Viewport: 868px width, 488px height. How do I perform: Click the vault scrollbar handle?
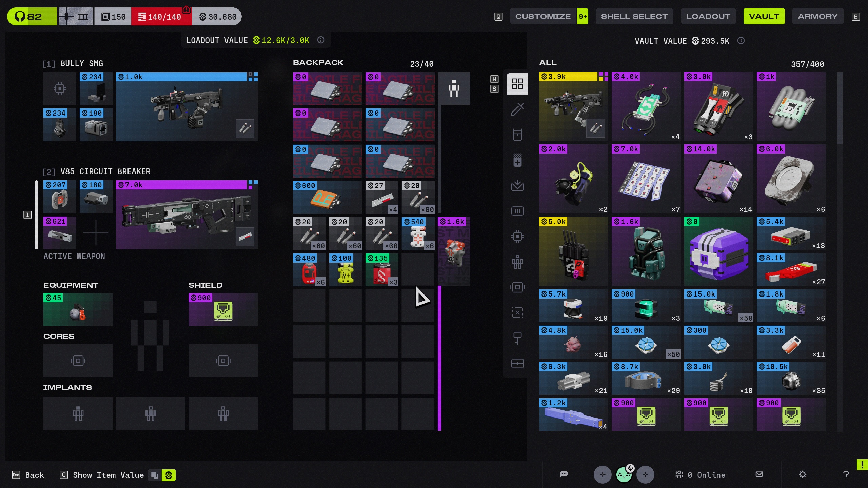(840, 108)
